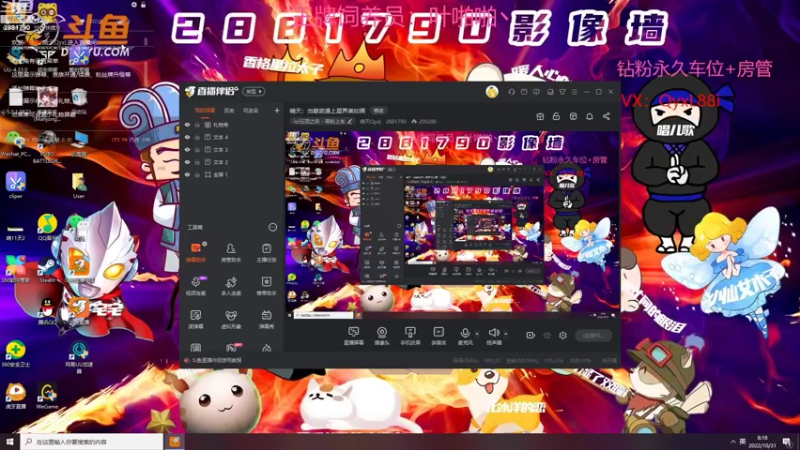Add a new scene with the plus button

[277, 110]
